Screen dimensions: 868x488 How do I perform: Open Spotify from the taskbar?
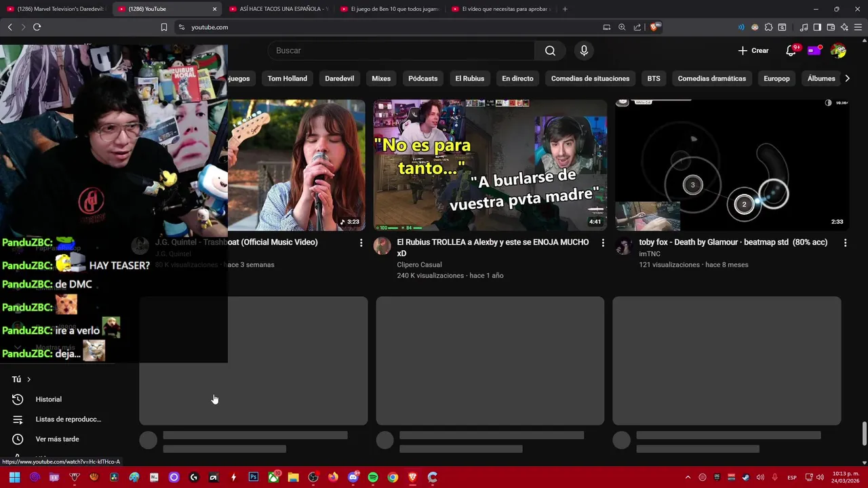pyautogui.click(x=373, y=477)
